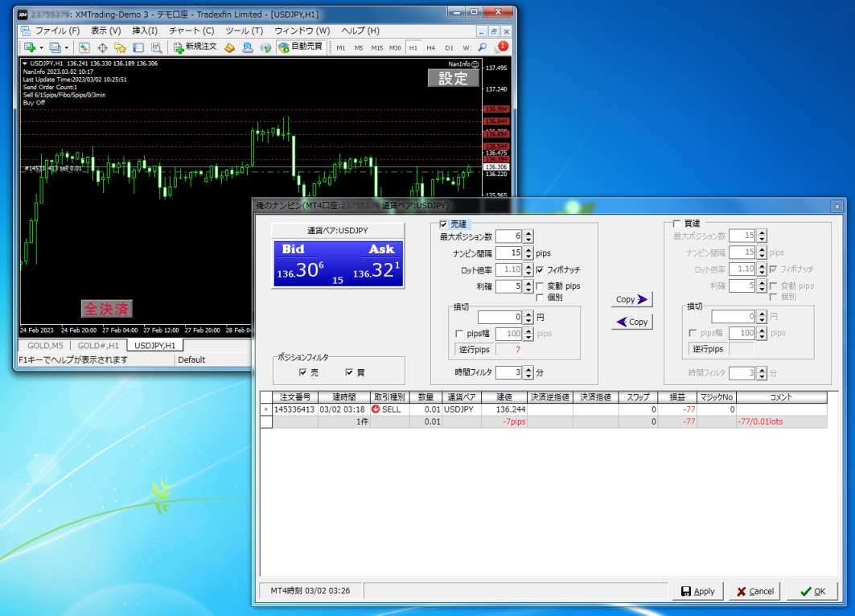855x616 pixels.
Task: Click the blue arrow Copy right button
Action: [631, 299]
